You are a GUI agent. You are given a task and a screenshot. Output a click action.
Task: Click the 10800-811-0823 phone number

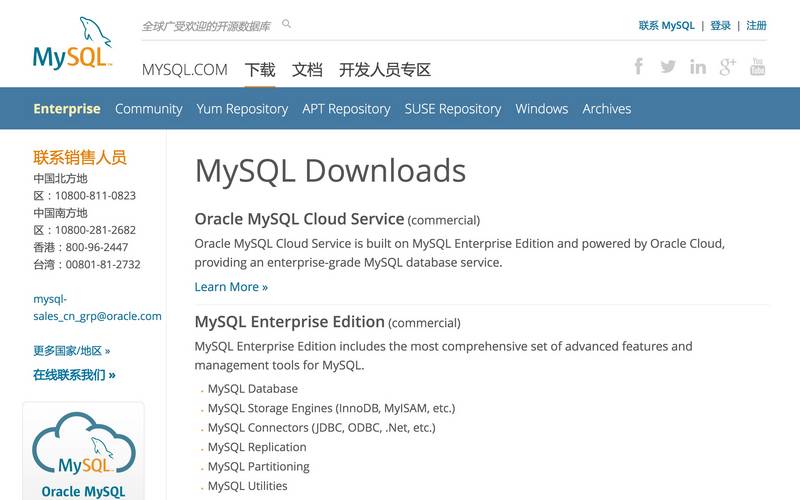[x=95, y=195]
